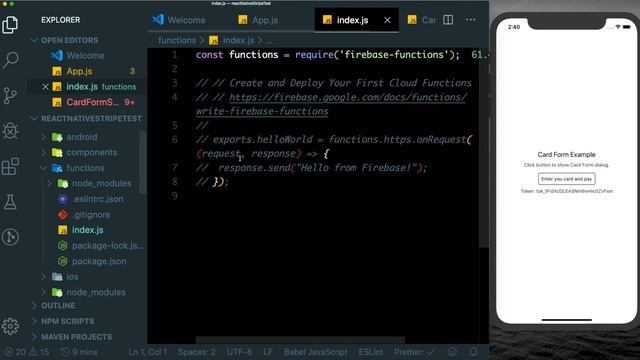Open the notifications bell icon
This screenshot has width=640, height=360.
(x=473, y=352)
